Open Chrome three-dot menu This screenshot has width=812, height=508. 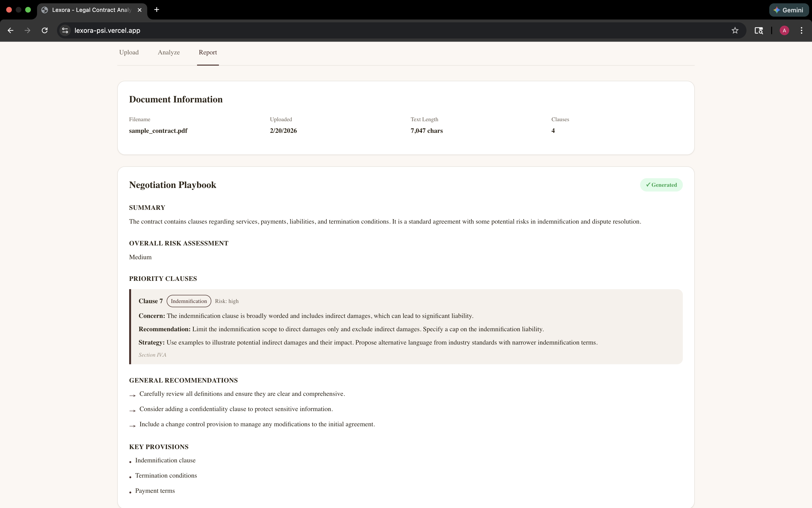coord(802,31)
